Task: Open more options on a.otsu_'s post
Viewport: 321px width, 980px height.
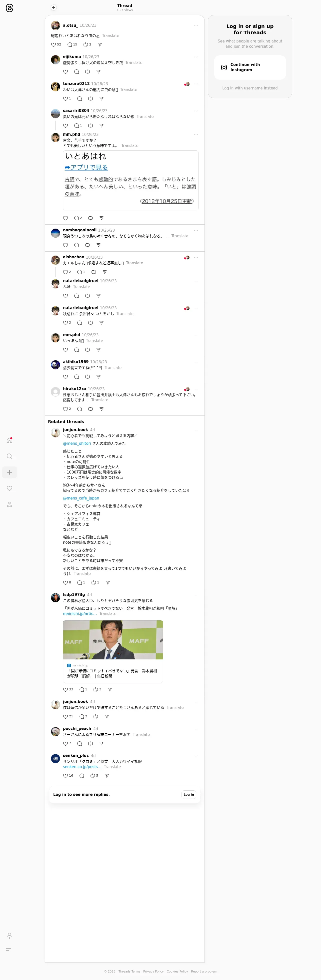Action: point(196,25)
